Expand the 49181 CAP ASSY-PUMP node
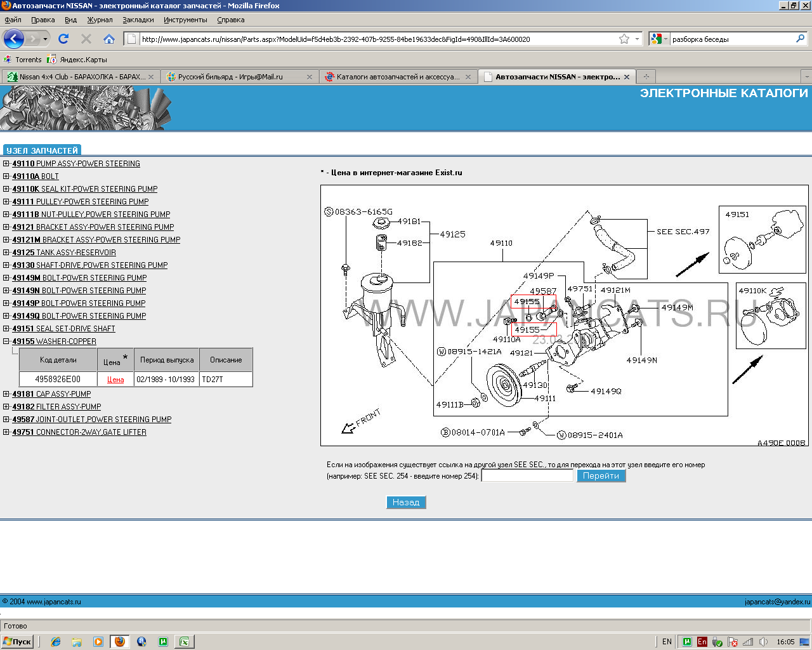Viewport: 812px width, 650px height. [6, 394]
